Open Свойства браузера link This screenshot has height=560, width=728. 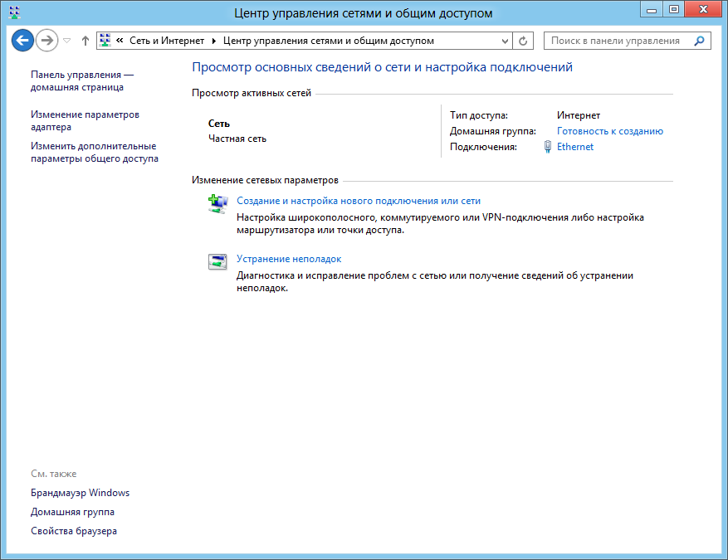(74, 531)
